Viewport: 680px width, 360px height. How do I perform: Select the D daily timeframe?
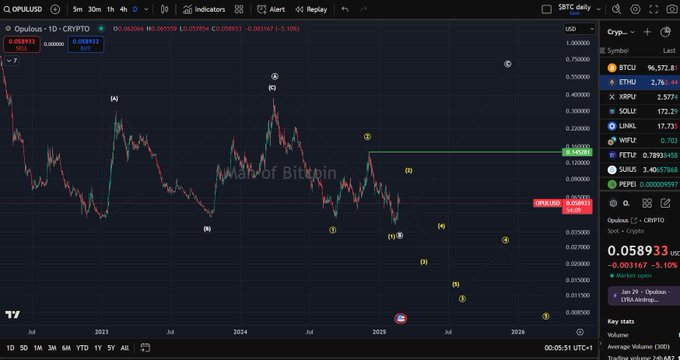click(x=135, y=9)
